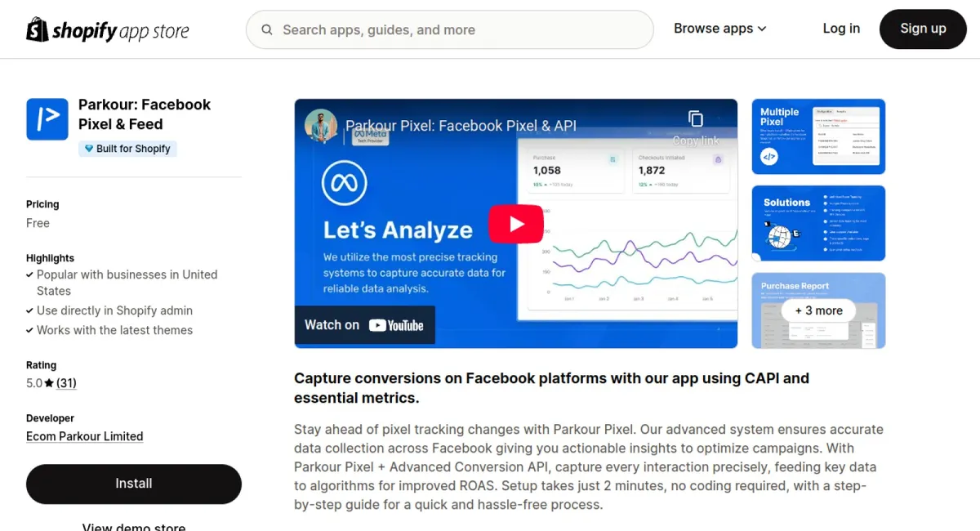The width and height of the screenshot is (980, 531).
Task: Click the Built for Shopify badge
Action: 127,149
